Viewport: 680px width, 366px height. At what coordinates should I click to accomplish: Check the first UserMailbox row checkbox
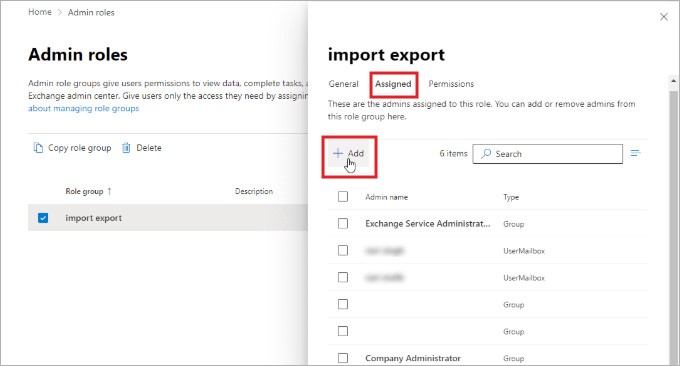[x=343, y=251]
